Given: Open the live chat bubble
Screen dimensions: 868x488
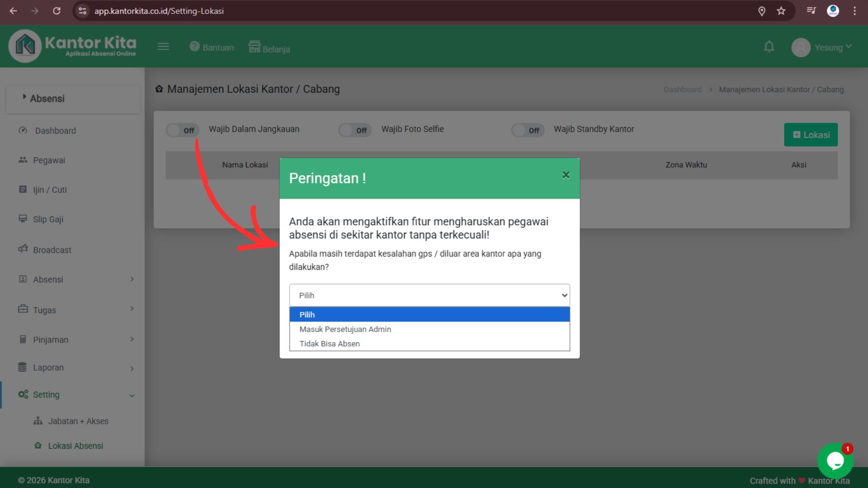Looking at the screenshot, I should click(835, 461).
